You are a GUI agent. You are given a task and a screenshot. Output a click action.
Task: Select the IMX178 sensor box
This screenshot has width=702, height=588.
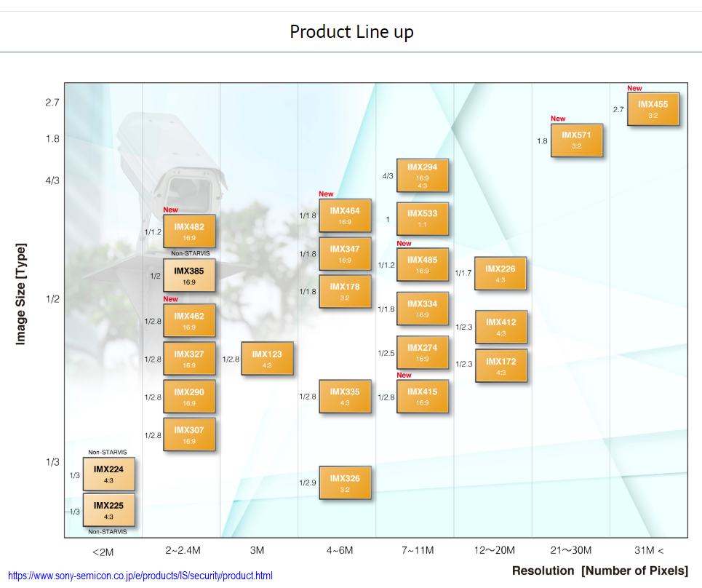pyautogui.click(x=345, y=291)
